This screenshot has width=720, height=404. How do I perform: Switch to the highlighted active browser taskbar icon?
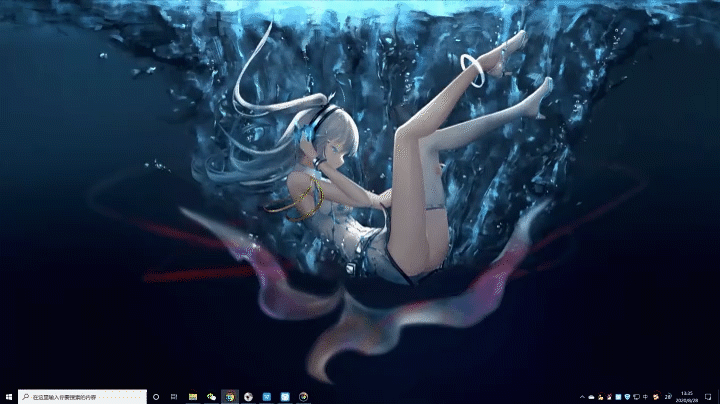pos(230,396)
